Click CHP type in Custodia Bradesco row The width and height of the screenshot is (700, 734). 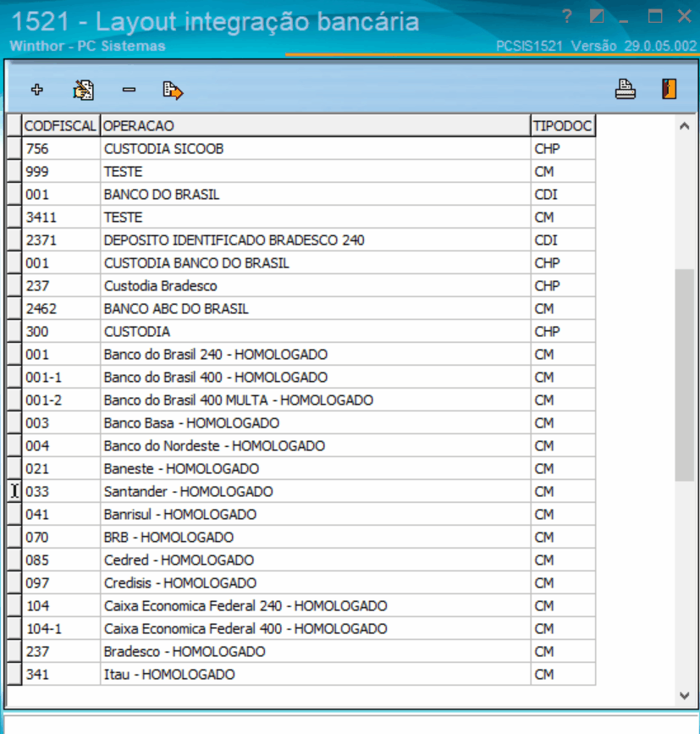pyautogui.click(x=564, y=285)
